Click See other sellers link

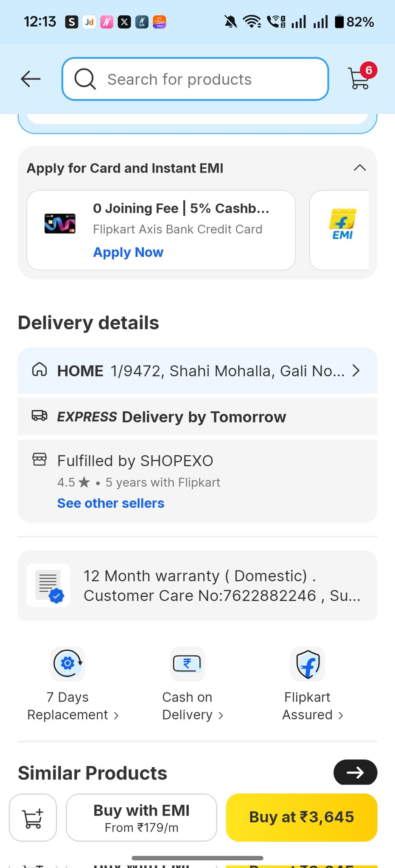(111, 503)
